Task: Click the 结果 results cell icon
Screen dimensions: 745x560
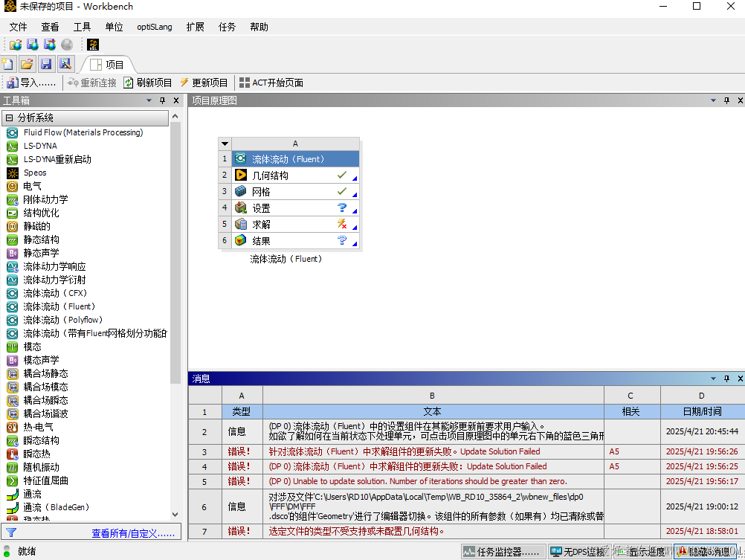Action: click(x=241, y=240)
